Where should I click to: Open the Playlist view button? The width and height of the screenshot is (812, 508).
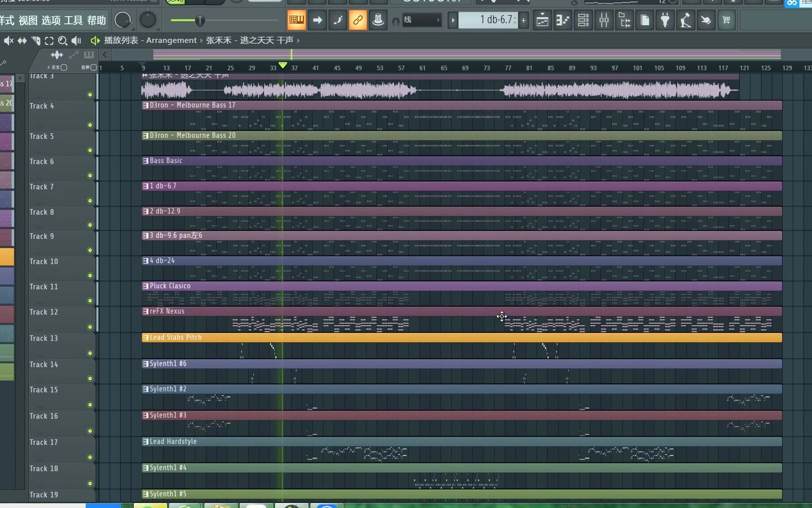[x=543, y=20]
